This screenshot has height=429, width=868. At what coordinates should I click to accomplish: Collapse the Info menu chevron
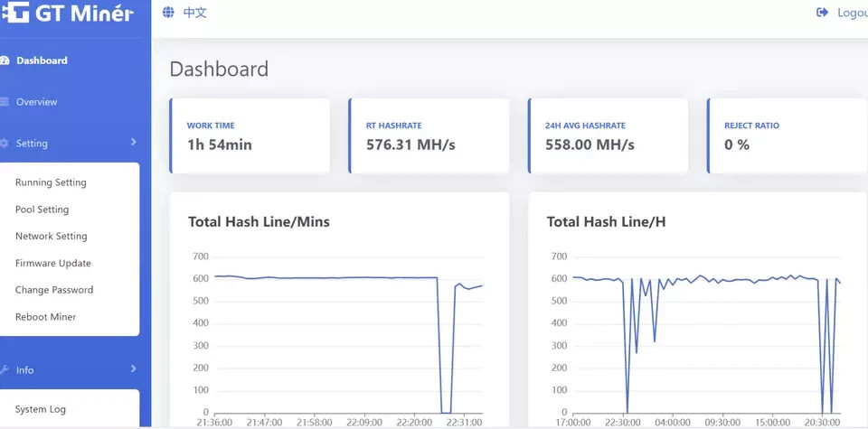pos(133,368)
